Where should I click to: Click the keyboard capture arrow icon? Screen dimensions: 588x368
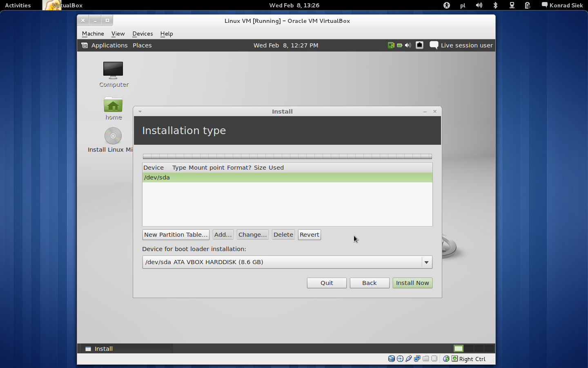click(x=454, y=359)
